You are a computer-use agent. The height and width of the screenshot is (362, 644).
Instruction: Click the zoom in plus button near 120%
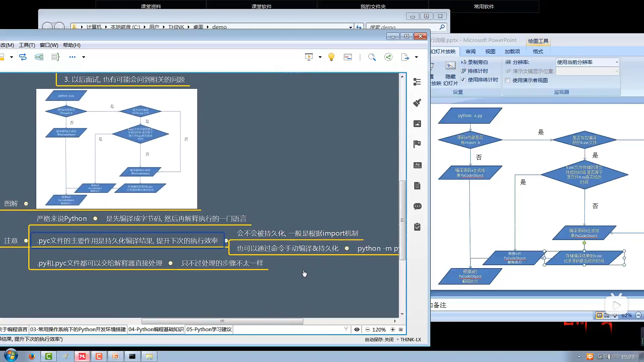393,329
